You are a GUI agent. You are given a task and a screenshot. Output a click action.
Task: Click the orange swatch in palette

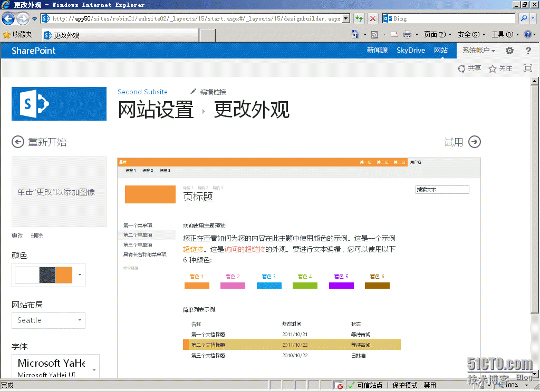click(x=64, y=275)
